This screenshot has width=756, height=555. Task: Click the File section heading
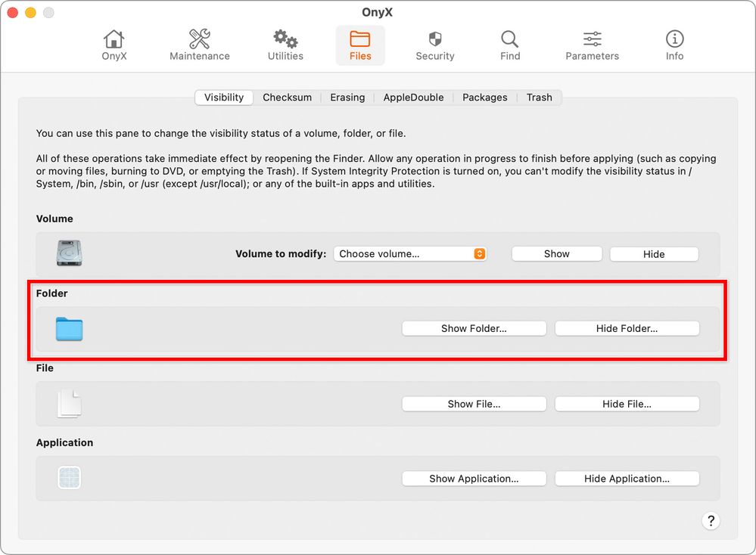click(45, 368)
